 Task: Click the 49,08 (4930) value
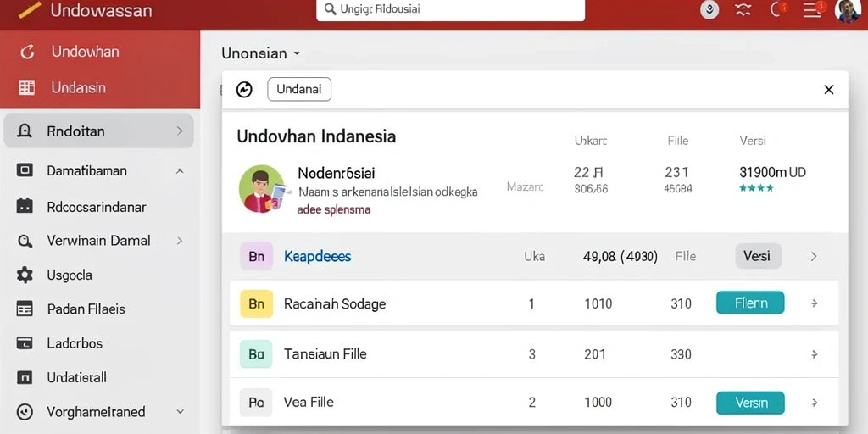pos(620,256)
